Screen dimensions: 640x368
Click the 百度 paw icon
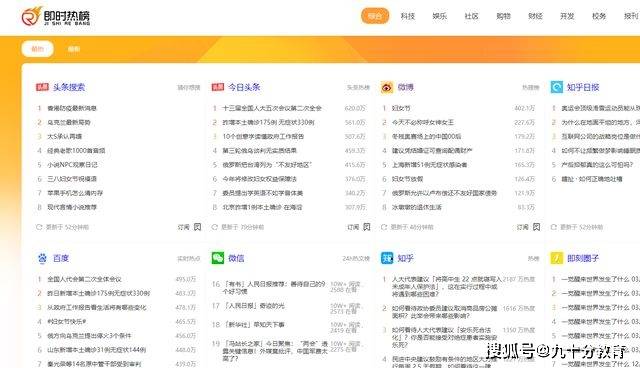[x=42, y=258]
